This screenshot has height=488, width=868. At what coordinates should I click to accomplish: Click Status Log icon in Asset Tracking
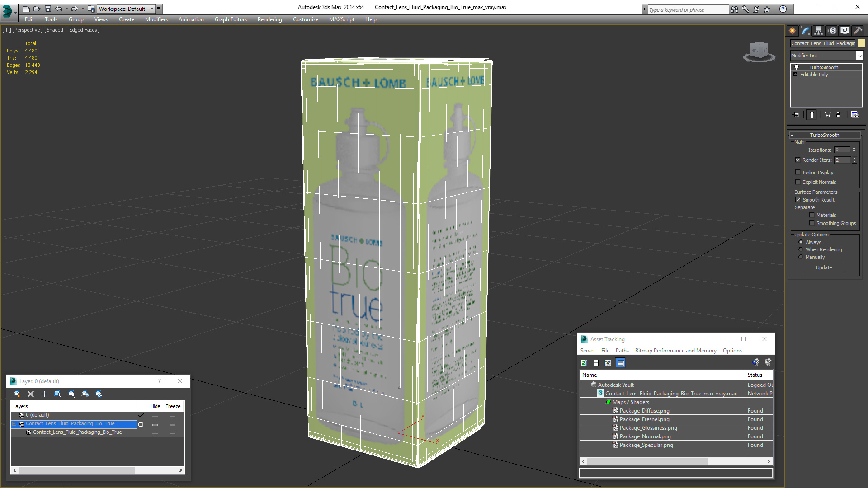[x=596, y=363]
